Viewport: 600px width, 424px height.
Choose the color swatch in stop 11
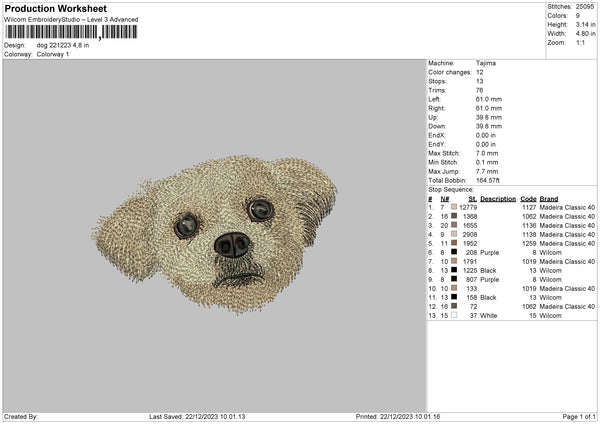[x=456, y=297]
